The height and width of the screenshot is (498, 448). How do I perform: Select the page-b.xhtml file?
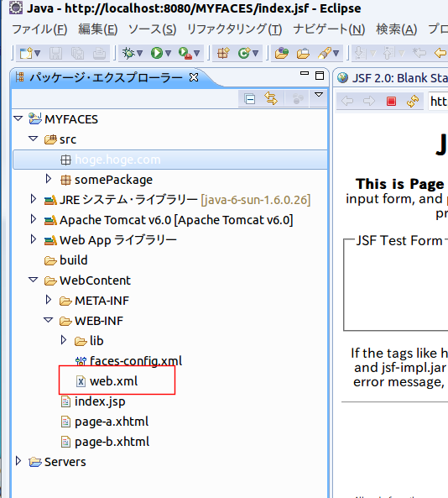[105, 442]
